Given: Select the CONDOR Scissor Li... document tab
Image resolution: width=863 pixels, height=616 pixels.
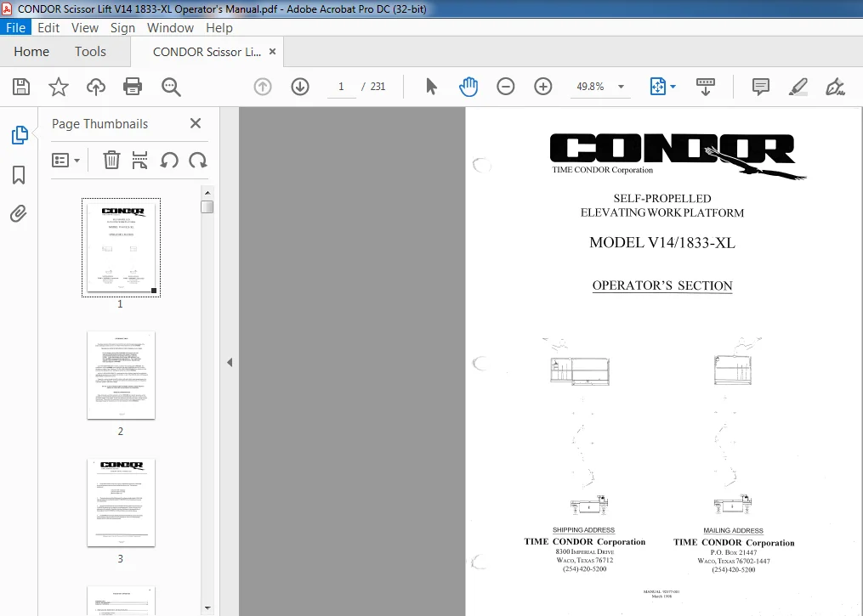Looking at the screenshot, I should [x=207, y=52].
